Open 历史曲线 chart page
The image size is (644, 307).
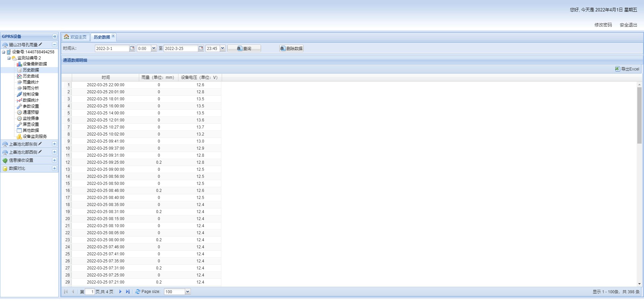(x=31, y=76)
